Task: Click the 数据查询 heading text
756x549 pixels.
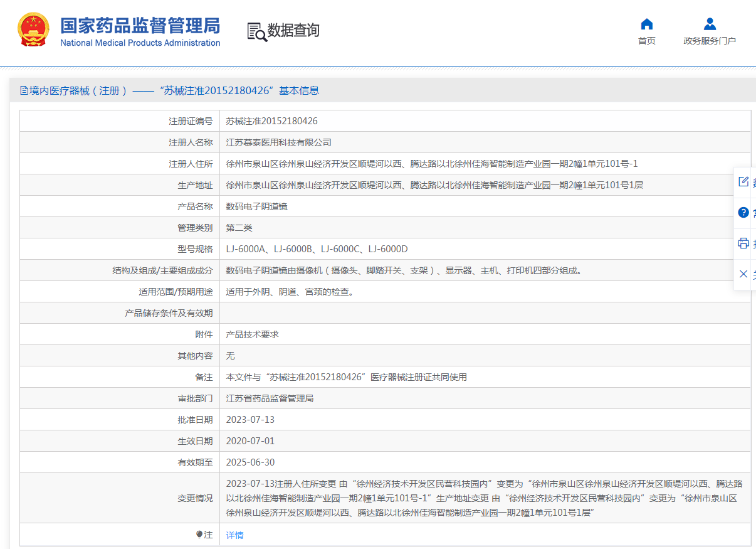Action: pyautogui.click(x=293, y=30)
